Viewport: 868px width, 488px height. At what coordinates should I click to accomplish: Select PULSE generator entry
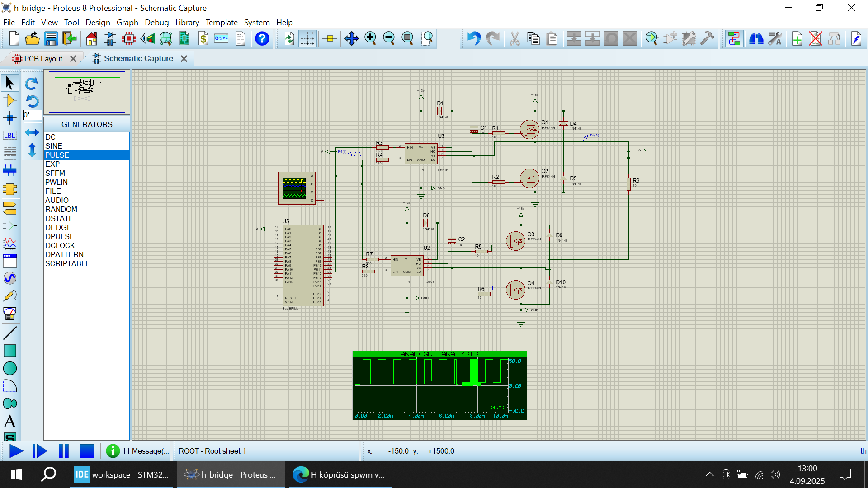click(x=87, y=155)
